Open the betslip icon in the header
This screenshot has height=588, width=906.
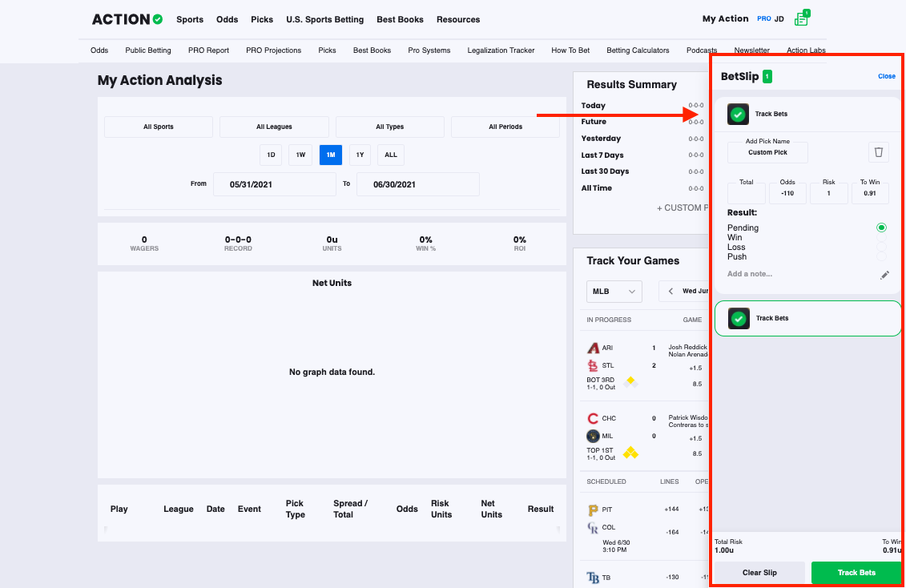(801, 18)
